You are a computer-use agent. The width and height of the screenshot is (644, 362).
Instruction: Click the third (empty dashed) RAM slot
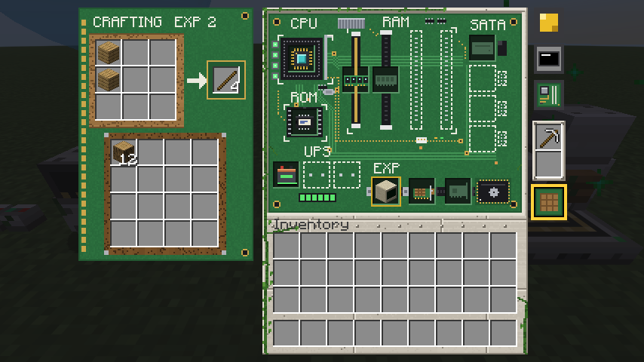(416, 80)
